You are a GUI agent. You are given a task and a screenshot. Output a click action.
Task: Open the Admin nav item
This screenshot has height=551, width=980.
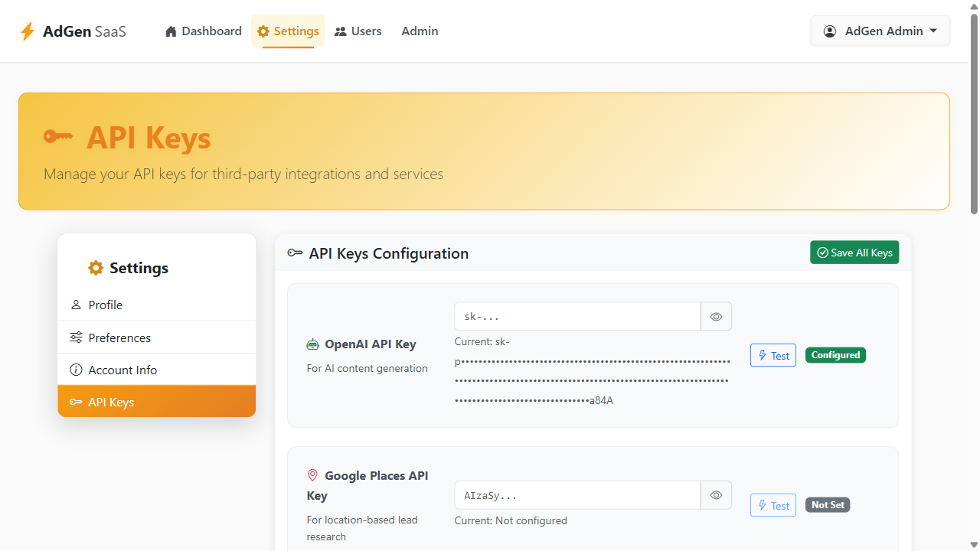click(420, 31)
